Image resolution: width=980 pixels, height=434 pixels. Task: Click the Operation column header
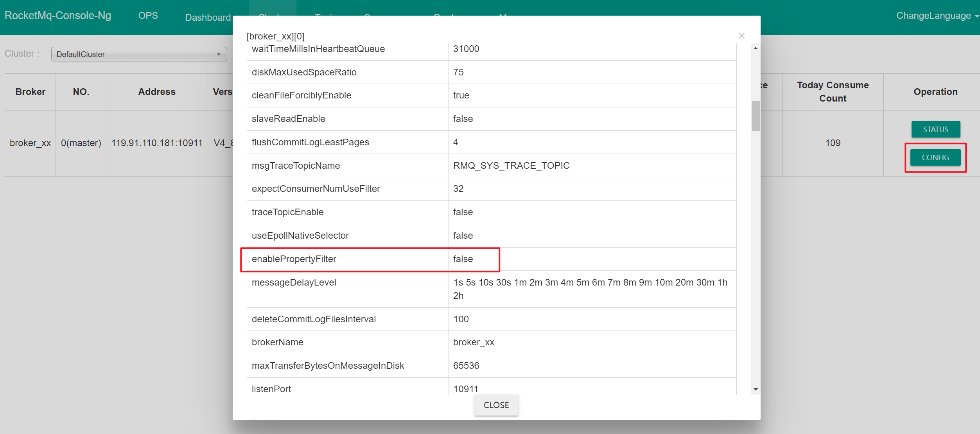tap(935, 92)
